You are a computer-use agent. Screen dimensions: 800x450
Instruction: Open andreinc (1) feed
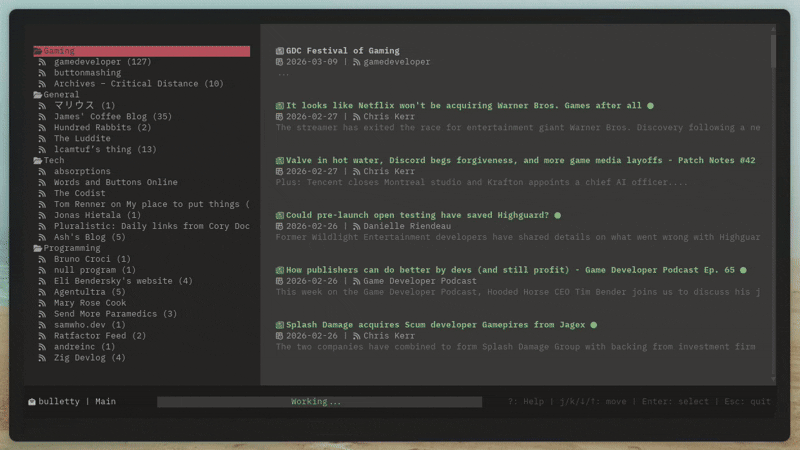tap(85, 347)
